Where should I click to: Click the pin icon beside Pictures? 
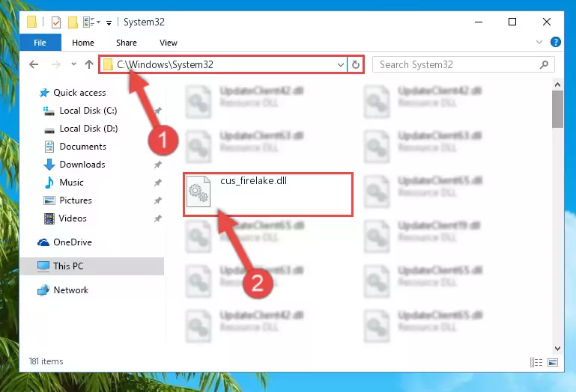[157, 200]
